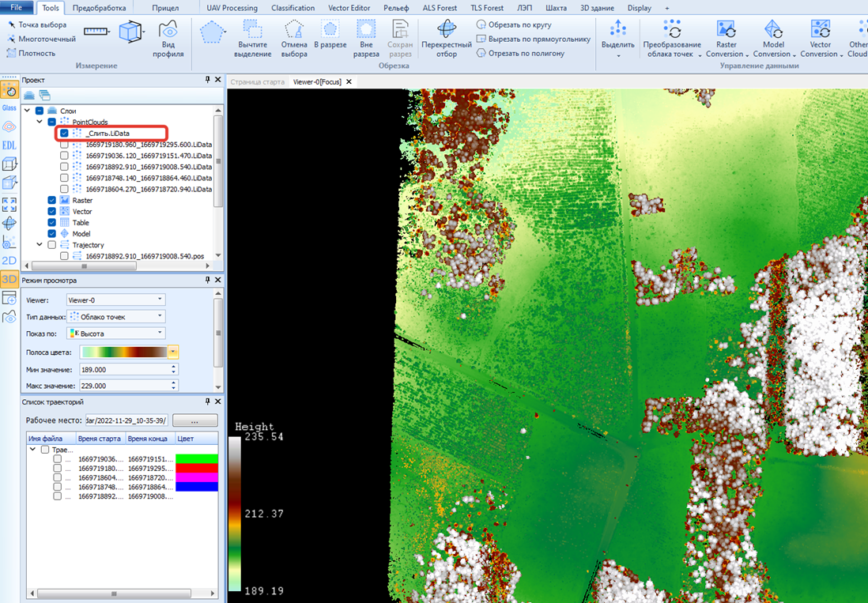The height and width of the screenshot is (603, 868).
Task: Toggle the Table layer checkbox
Action: tap(51, 222)
